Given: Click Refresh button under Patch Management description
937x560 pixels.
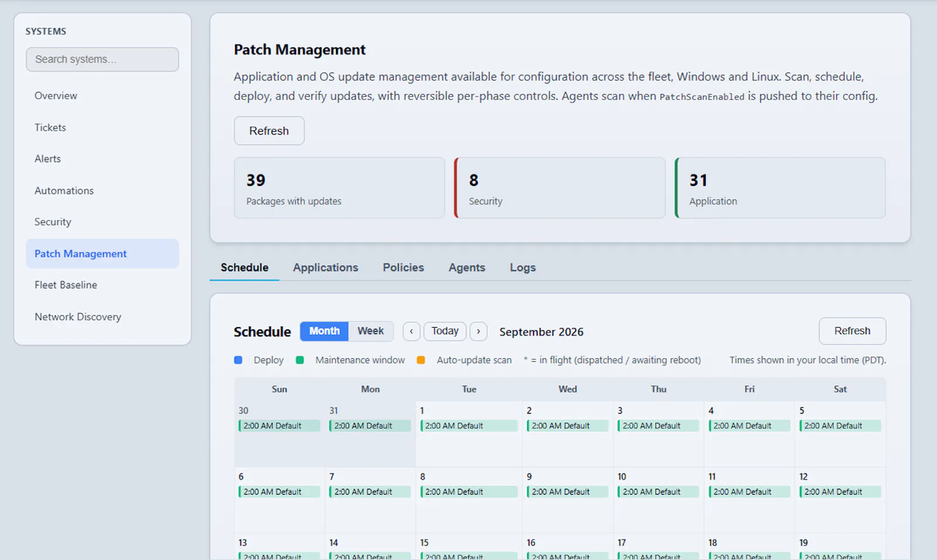Looking at the screenshot, I should click(269, 130).
